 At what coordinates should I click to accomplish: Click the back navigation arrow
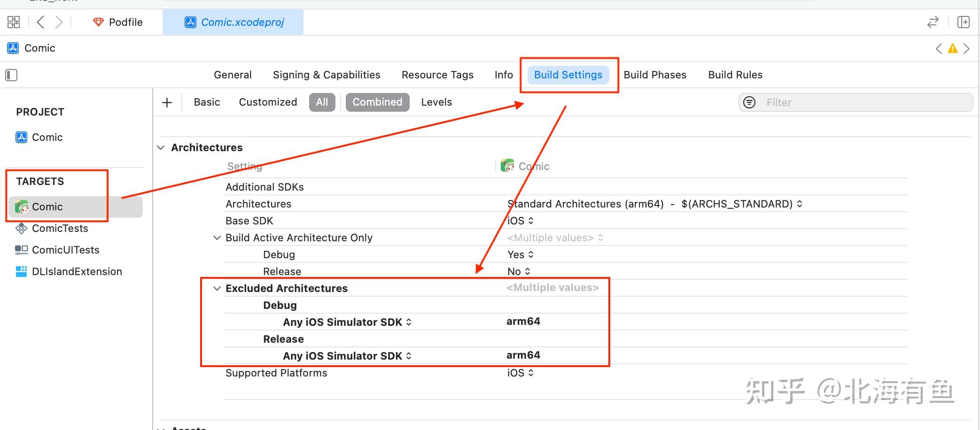point(40,22)
